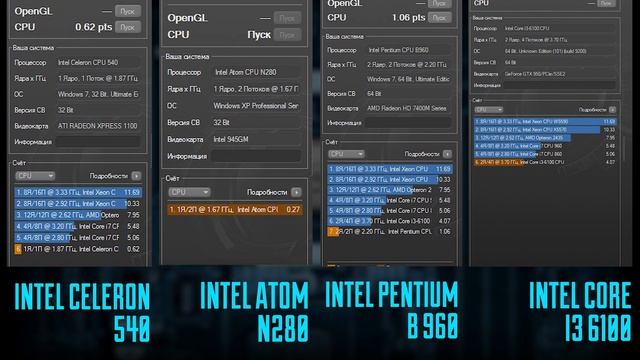Select the Xeon 11.69 row in the Pentium panel
This screenshot has height=360, width=640.
tap(390, 169)
